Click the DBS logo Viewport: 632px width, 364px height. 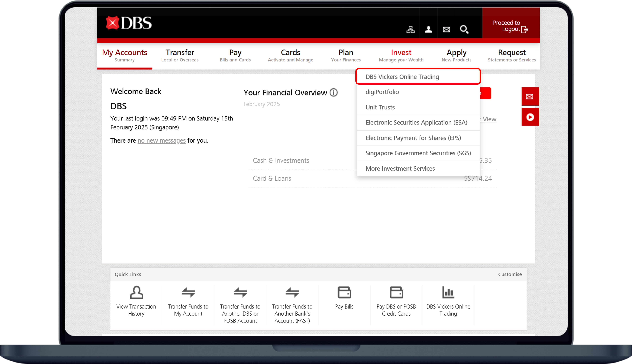129,23
